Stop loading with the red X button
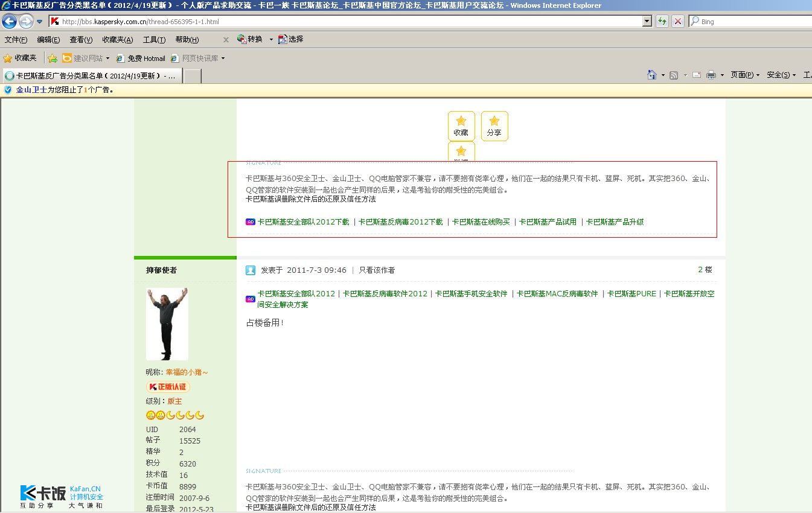 pyautogui.click(x=678, y=22)
